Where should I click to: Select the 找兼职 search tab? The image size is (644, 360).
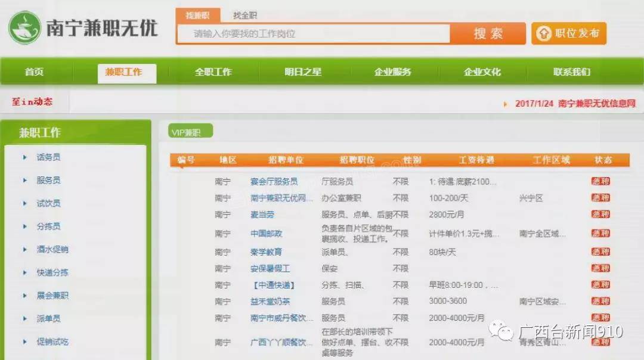tap(197, 15)
